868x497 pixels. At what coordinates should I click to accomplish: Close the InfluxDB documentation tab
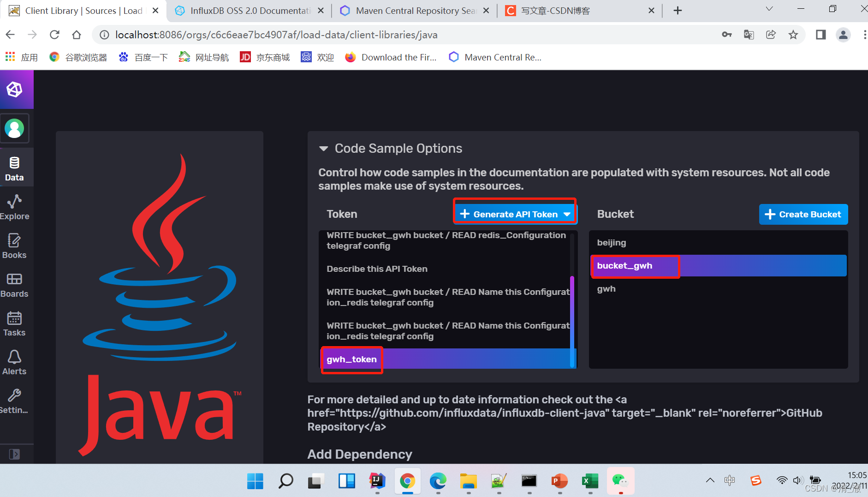[321, 11]
